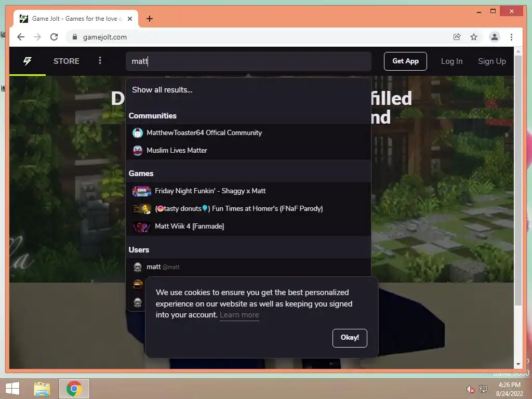Click the Shaggy x Matt game thumbnail
Screen dimensions: 532x399
141,191
